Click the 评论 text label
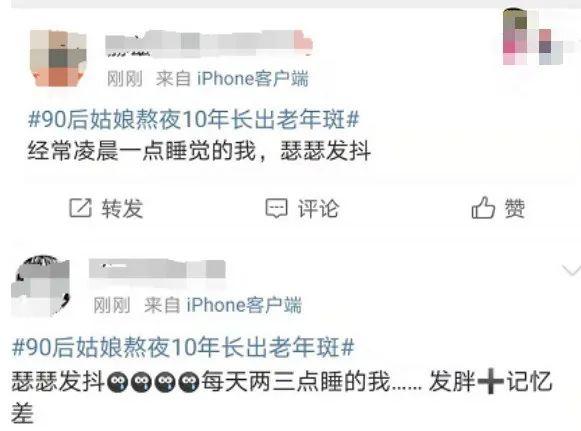This screenshot has height=431, width=581. coord(318,208)
